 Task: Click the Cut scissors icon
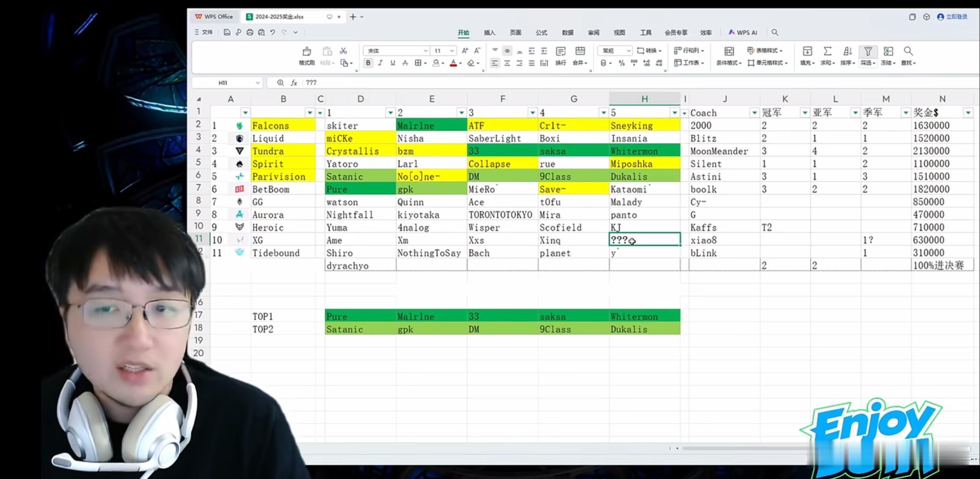(344, 51)
